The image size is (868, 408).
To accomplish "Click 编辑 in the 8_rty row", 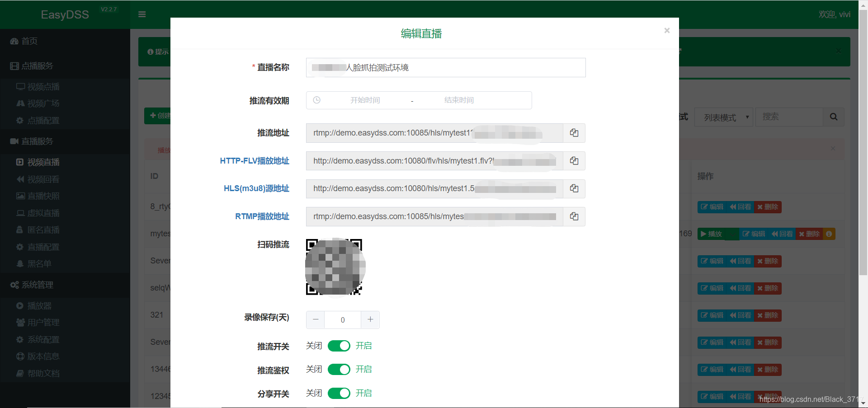I will 712,207.
